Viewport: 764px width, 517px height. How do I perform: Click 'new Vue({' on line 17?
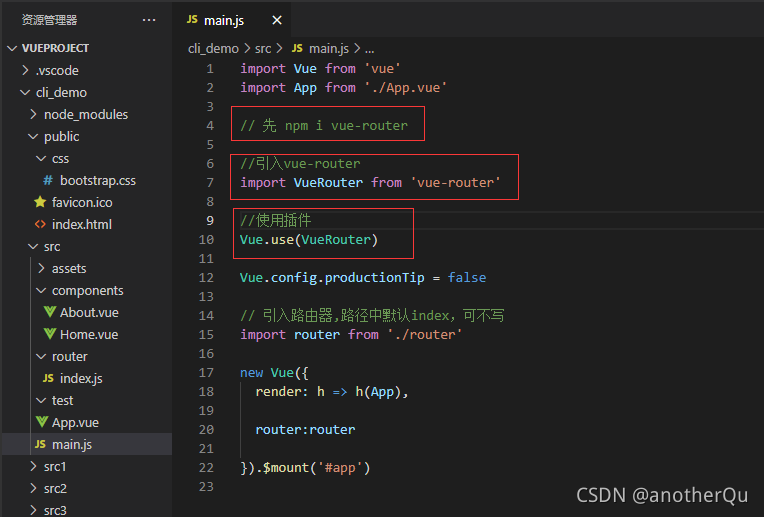point(274,373)
